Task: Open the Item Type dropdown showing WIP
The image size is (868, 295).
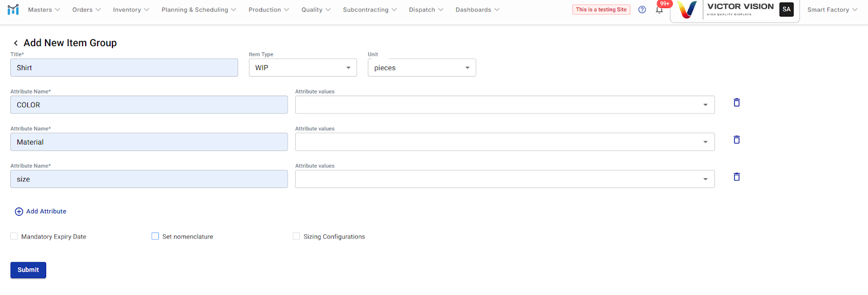Action: [302, 68]
